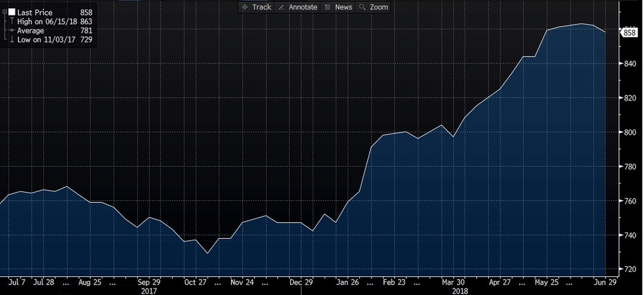Viewport: 644px width, 295px height.
Task: Activate the Track crosshair tool
Action: (256, 7)
